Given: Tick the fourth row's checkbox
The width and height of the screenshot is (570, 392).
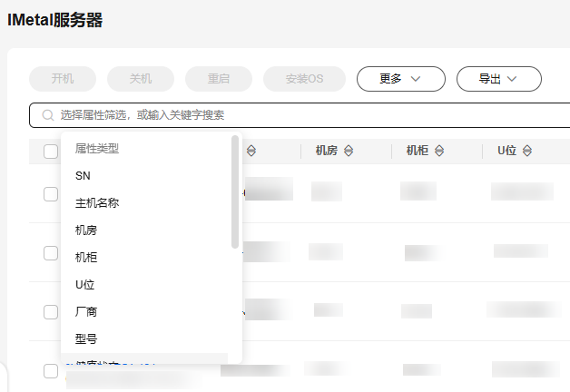Looking at the screenshot, I should [51, 371].
